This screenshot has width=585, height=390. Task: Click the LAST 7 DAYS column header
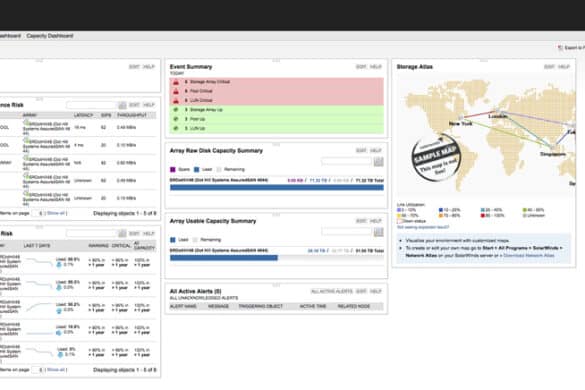coord(37,246)
